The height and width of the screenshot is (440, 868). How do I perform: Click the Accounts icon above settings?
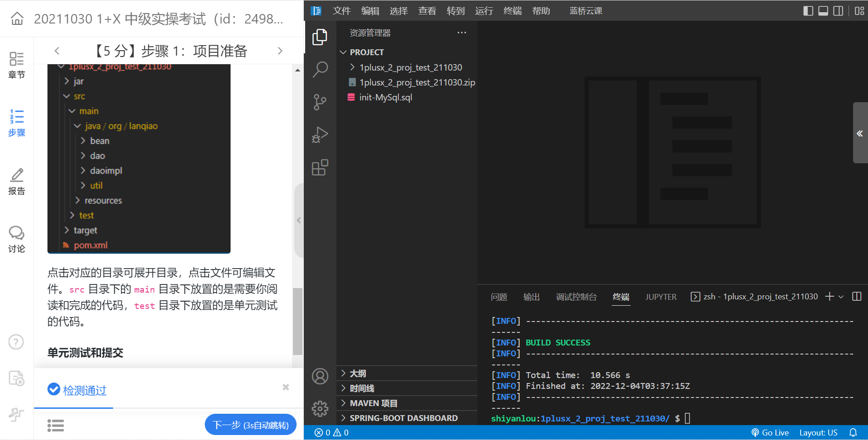tap(320, 376)
